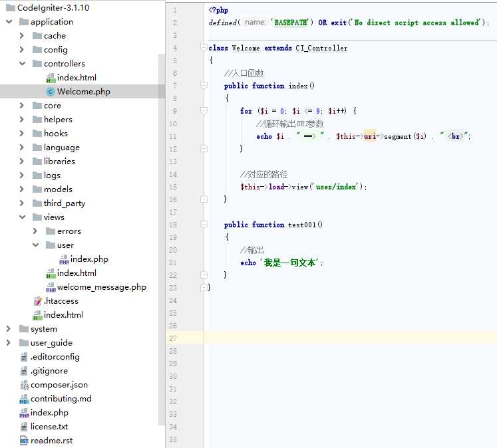The height and width of the screenshot is (448, 497).
Task: Click the HTML icon of application index.html
Action: click(x=37, y=315)
